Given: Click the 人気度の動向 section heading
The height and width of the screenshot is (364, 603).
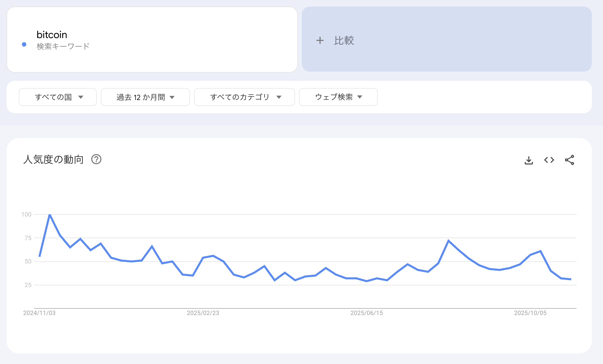Looking at the screenshot, I should click(x=53, y=159).
